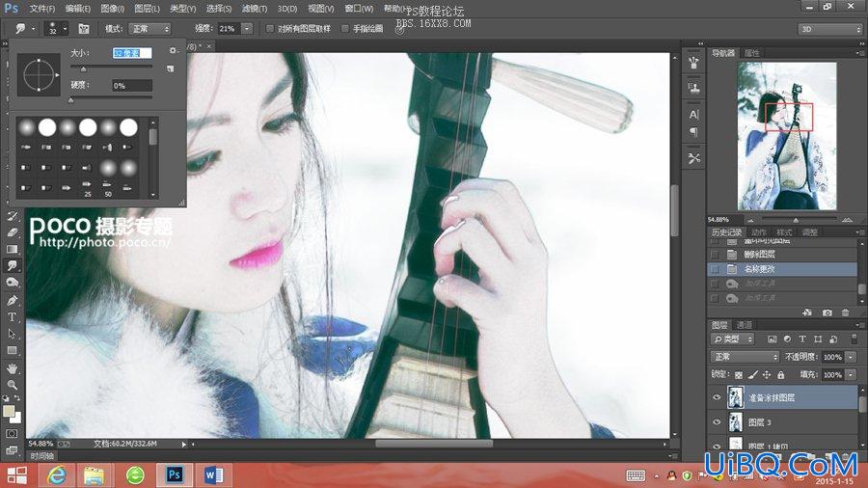The image size is (868, 488).
Task: Open 不透明度 opacity dropdown arrow
Action: click(x=852, y=358)
